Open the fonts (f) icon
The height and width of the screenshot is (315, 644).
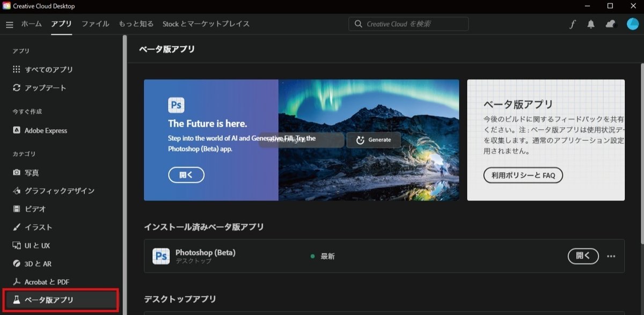click(x=572, y=24)
